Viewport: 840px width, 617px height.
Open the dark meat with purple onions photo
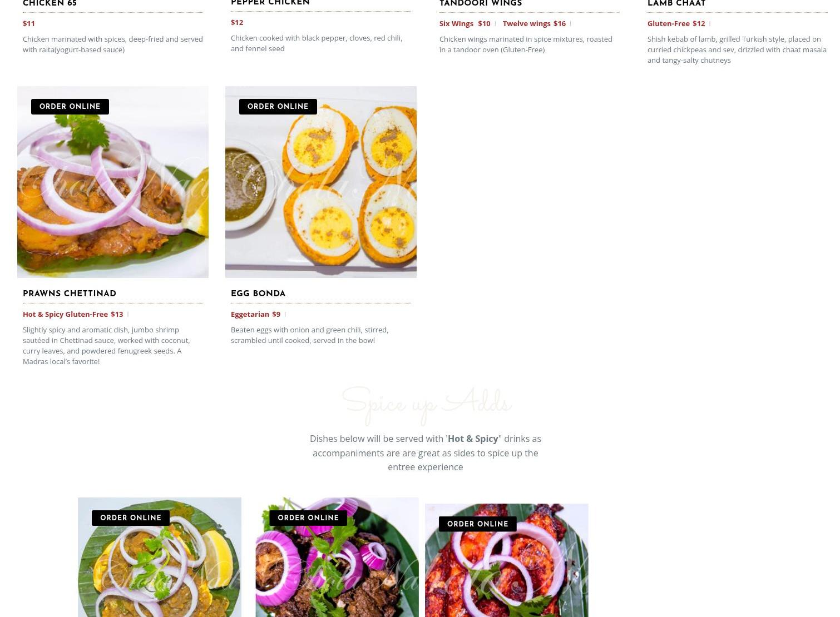pos(337,557)
